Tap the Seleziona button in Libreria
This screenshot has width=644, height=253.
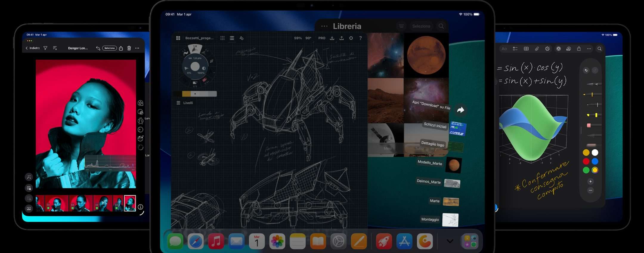421,26
